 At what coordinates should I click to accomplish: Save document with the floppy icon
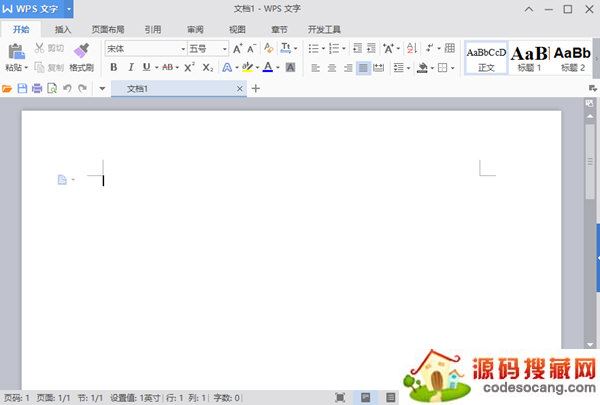[x=22, y=89]
